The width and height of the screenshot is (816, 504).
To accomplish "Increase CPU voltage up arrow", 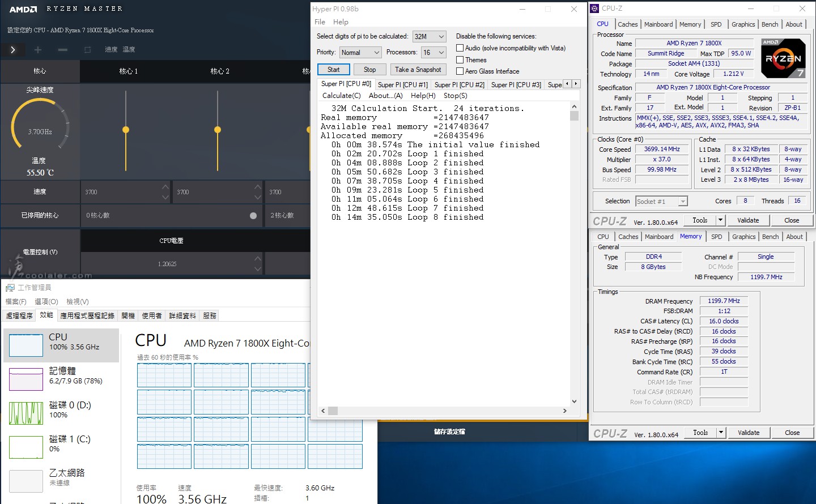I will [x=258, y=258].
